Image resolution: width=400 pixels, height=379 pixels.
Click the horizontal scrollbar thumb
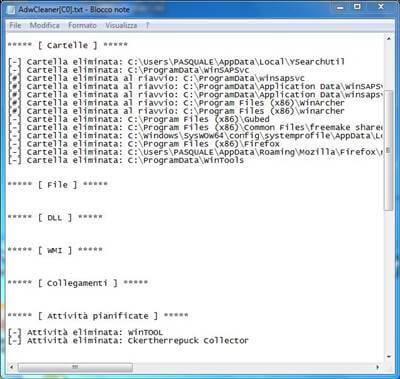pos(75,367)
